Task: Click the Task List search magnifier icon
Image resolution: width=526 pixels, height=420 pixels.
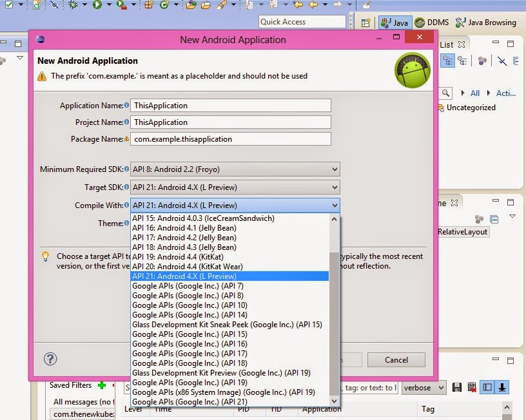Action: click(445, 93)
